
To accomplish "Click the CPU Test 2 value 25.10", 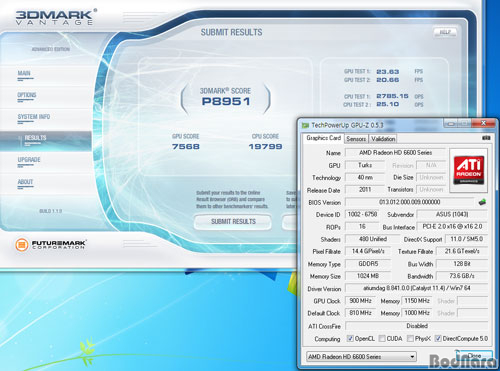I will coord(388,104).
